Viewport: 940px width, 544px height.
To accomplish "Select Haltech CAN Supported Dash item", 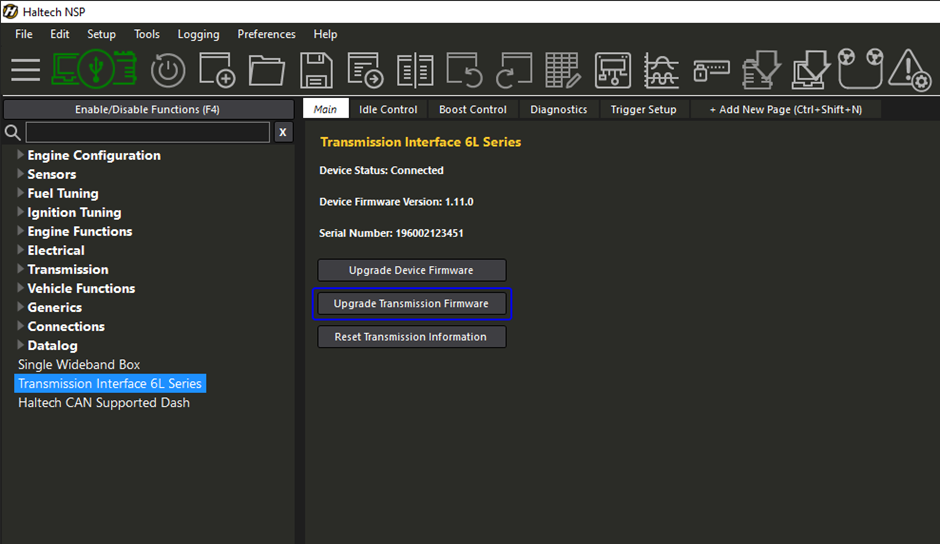I will coord(104,402).
